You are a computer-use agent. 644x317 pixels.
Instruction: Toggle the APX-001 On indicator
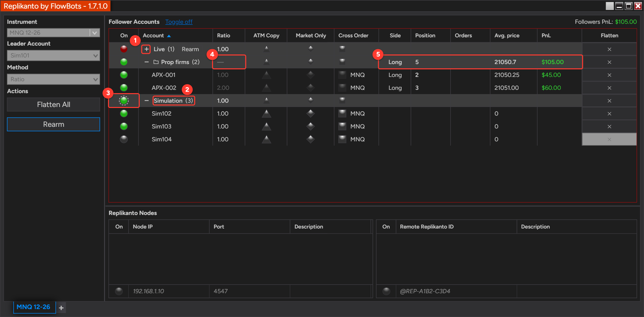click(x=124, y=75)
